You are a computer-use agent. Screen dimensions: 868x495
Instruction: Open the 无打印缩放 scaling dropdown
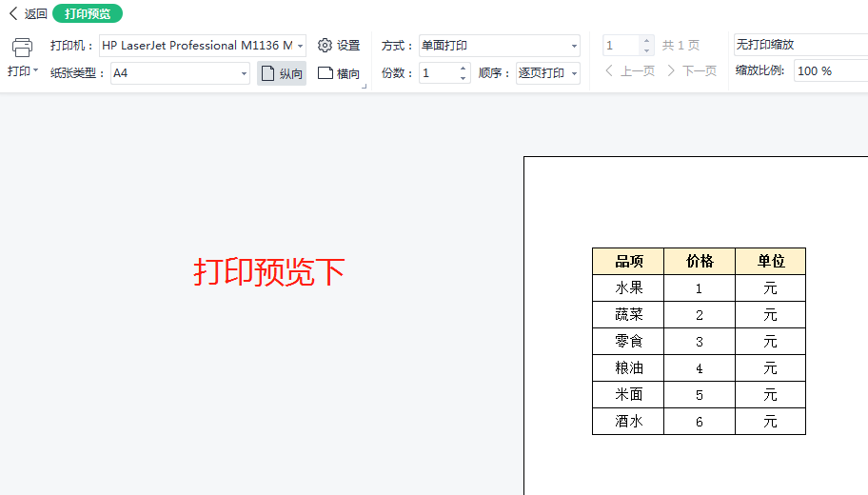801,45
